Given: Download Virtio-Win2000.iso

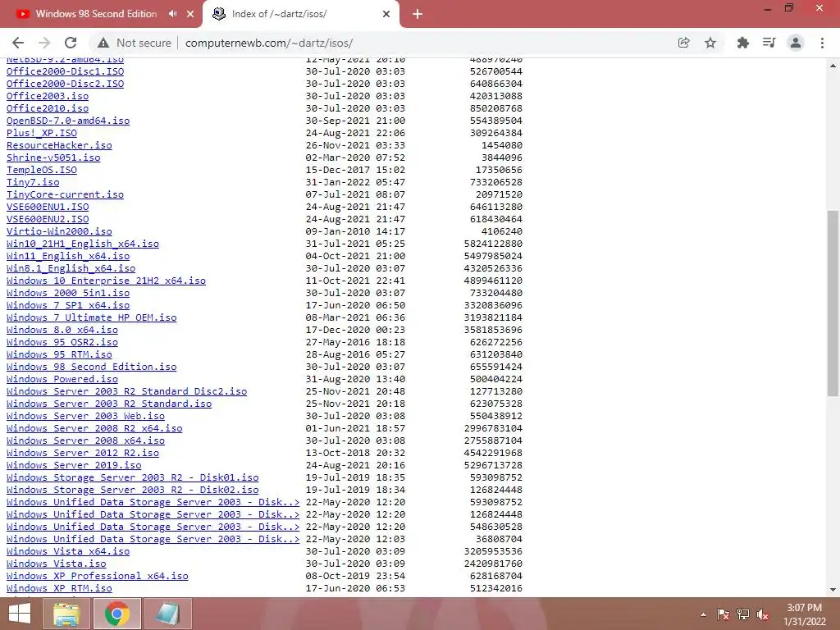Looking at the screenshot, I should pos(59,231).
